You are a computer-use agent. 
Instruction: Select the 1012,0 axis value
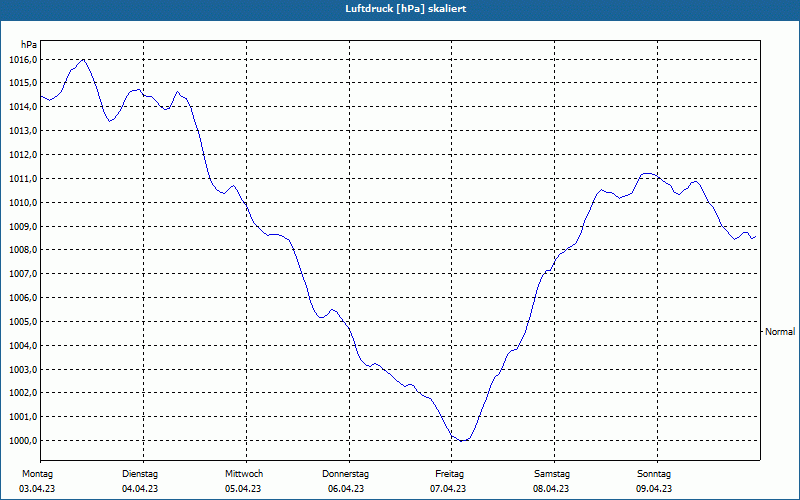(23, 155)
